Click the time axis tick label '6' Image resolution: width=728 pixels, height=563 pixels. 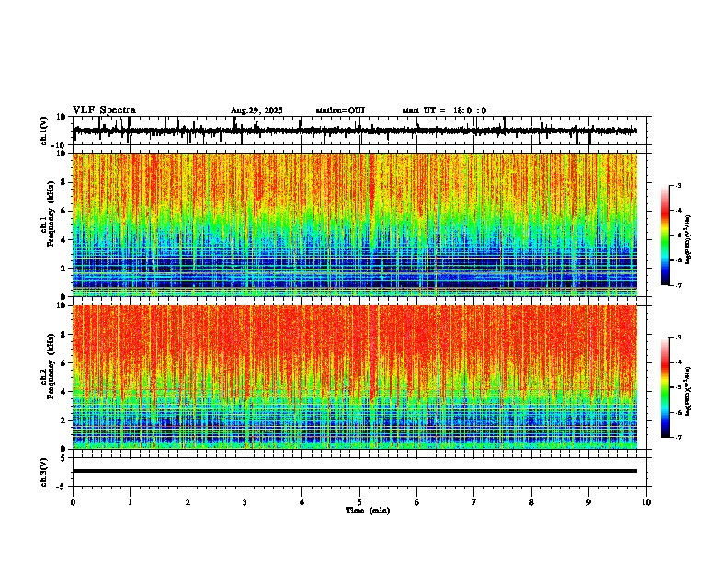[417, 502]
